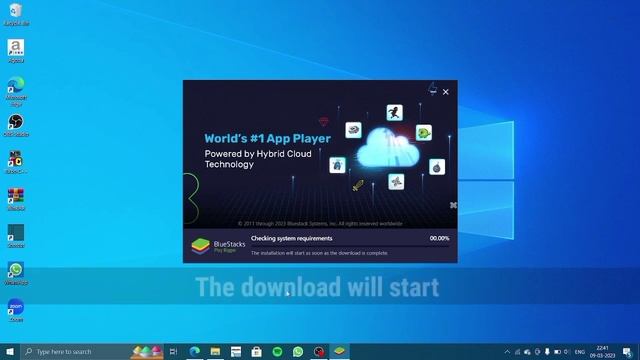Open Spotify from the taskbar
Viewport: 640px width, 360px height.
(277, 351)
